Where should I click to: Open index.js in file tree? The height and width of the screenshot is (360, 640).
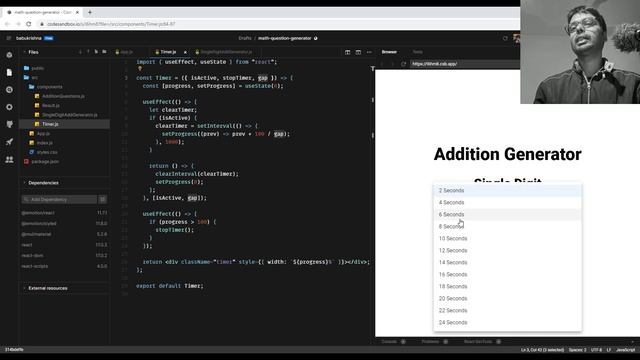coord(41,143)
